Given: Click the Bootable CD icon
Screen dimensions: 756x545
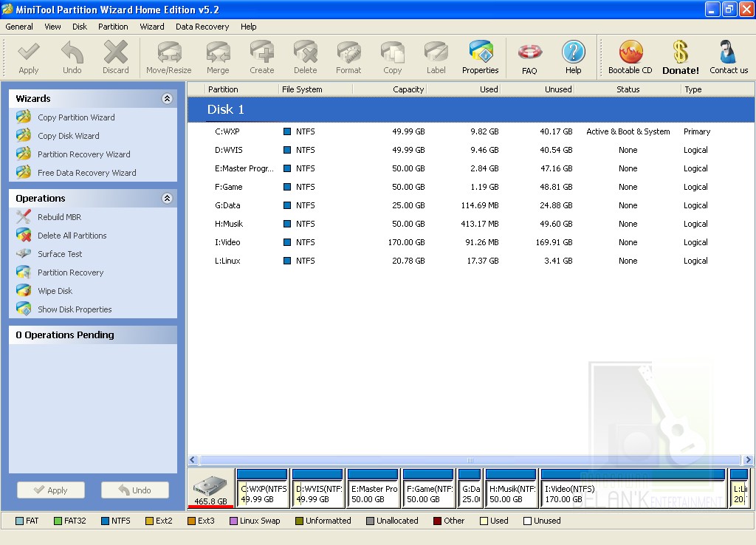Looking at the screenshot, I should 630,52.
